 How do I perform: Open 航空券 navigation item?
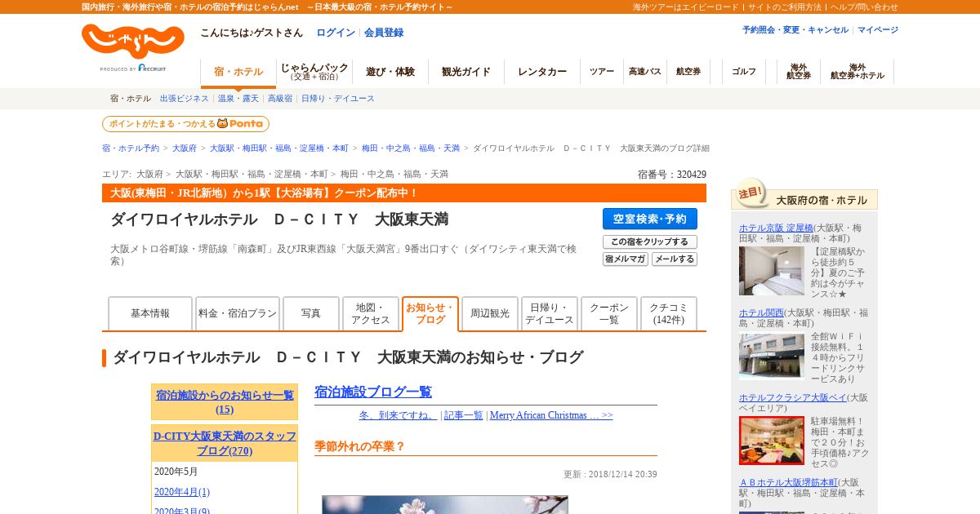click(688, 72)
